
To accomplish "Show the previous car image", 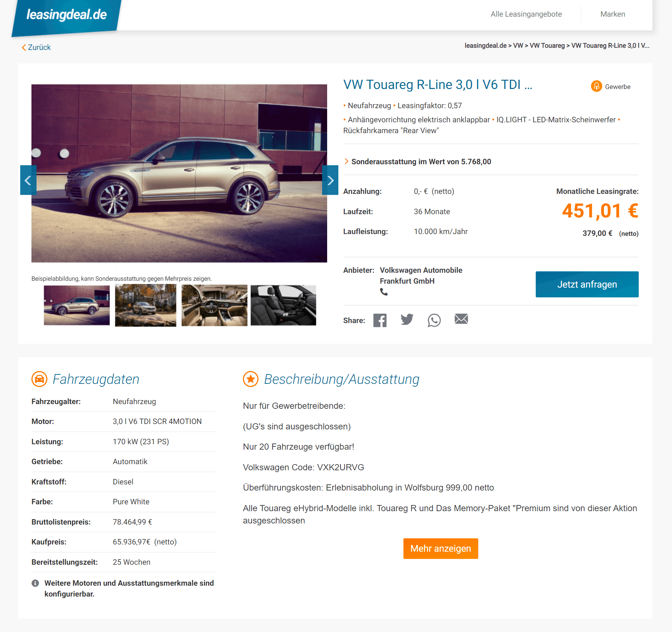I will [x=28, y=180].
